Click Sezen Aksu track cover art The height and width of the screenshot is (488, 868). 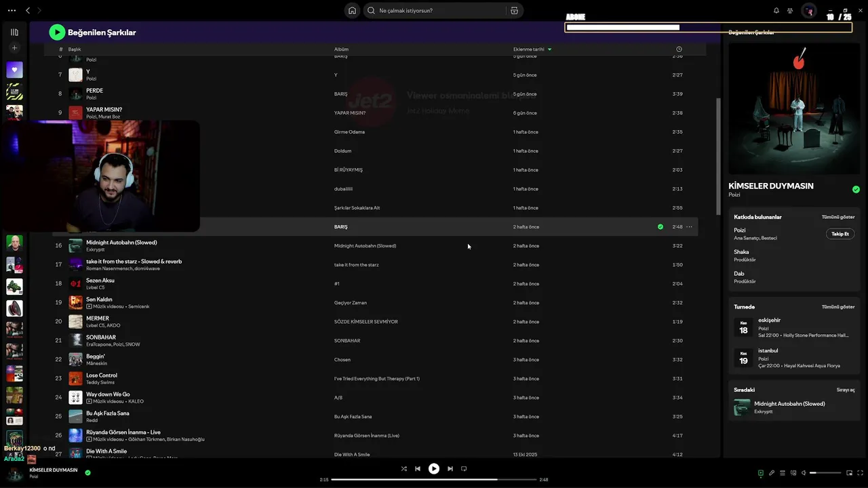[75, 283]
